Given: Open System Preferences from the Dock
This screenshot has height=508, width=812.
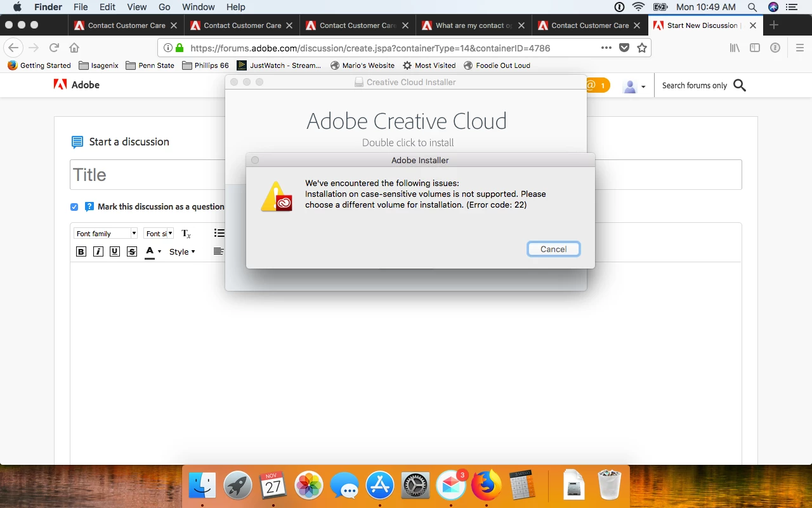Looking at the screenshot, I should (x=416, y=486).
